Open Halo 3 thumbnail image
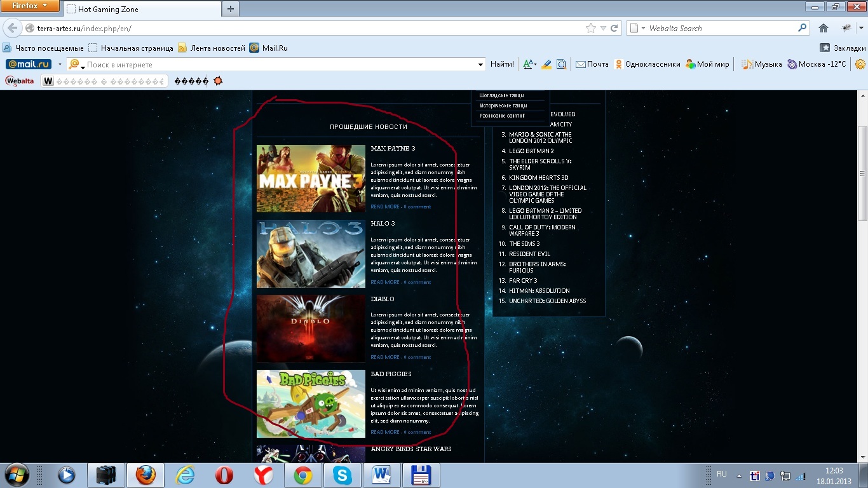 [x=311, y=254]
